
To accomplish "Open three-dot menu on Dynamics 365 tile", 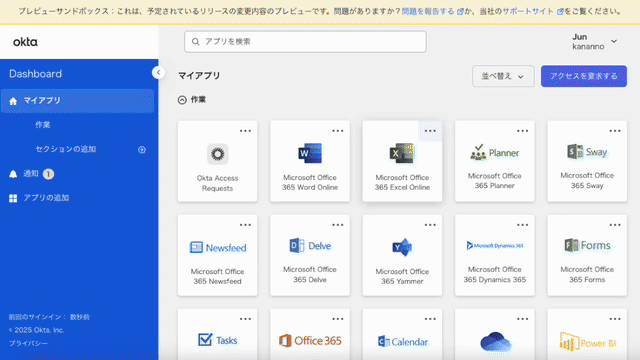I will click(522, 225).
